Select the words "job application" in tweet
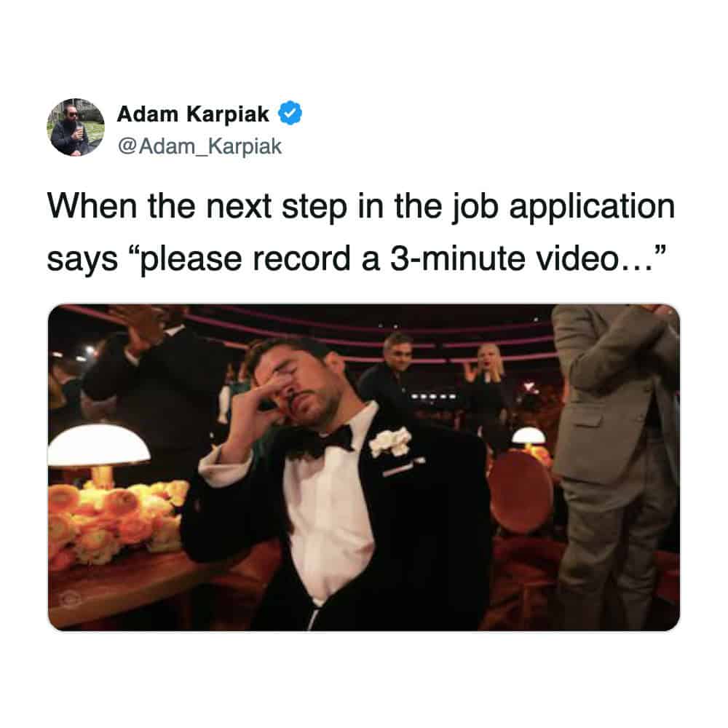Image resolution: width=728 pixels, height=728 pixels. click(x=563, y=207)
